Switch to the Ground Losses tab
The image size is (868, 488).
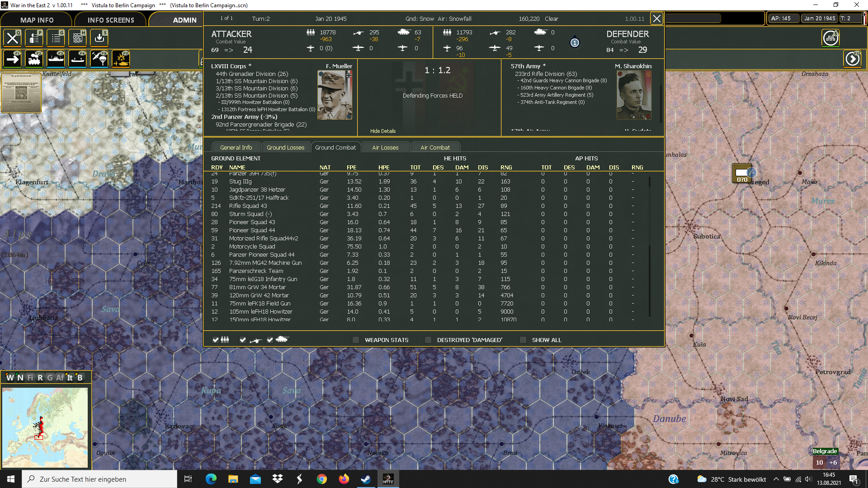click(x=285, y=147)
